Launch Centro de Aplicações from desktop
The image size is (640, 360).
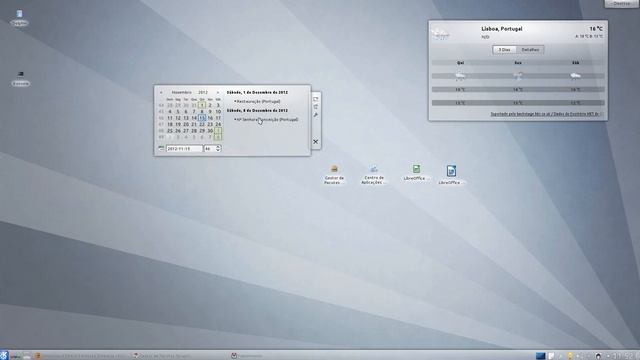373,175
